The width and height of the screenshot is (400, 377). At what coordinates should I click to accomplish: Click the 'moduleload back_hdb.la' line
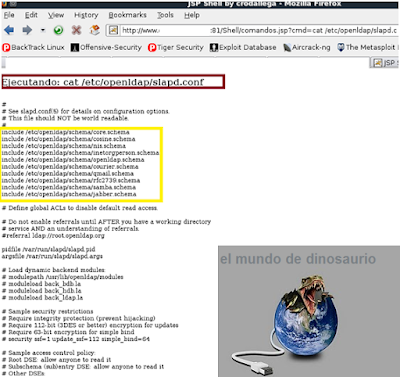coord(41,291)
